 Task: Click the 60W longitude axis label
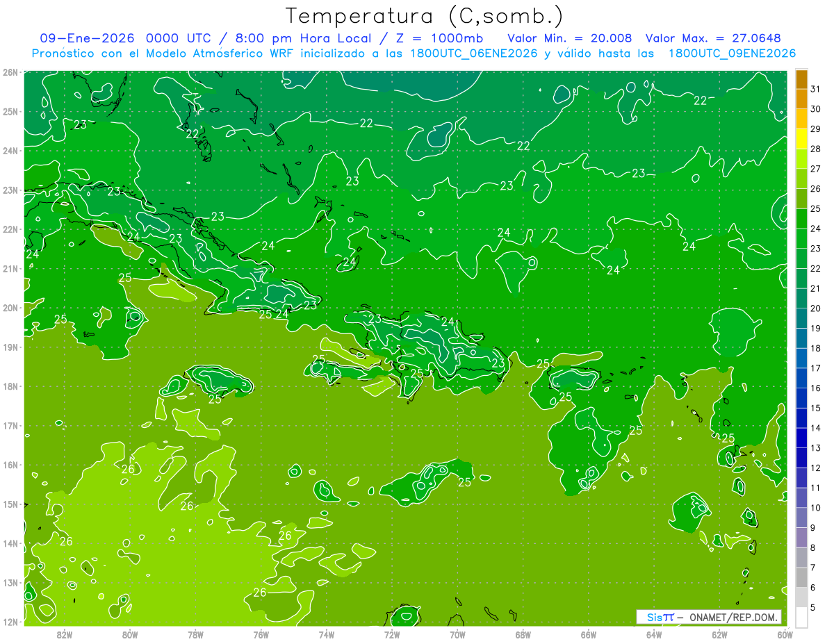(785, 634)
